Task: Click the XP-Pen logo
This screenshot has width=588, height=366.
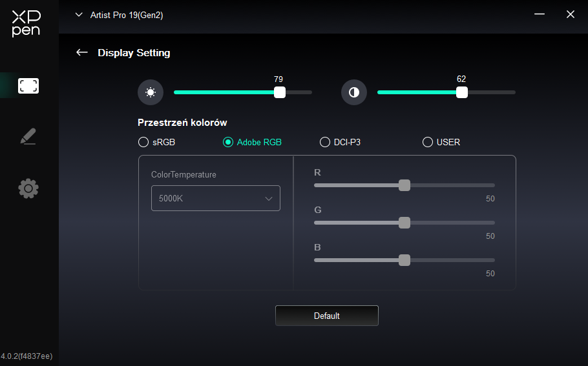Action: (26, 24)
